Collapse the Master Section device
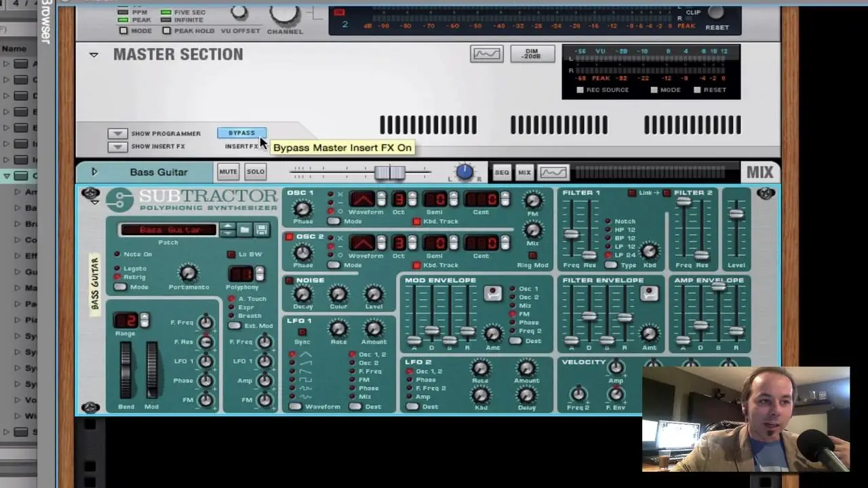 point(94,55)
